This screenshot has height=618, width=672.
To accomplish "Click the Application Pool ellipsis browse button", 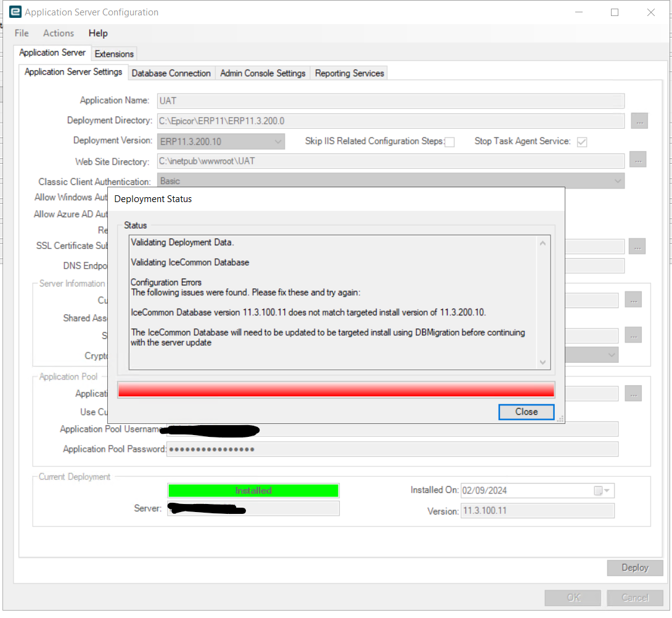I will click(x=633, y=393).
